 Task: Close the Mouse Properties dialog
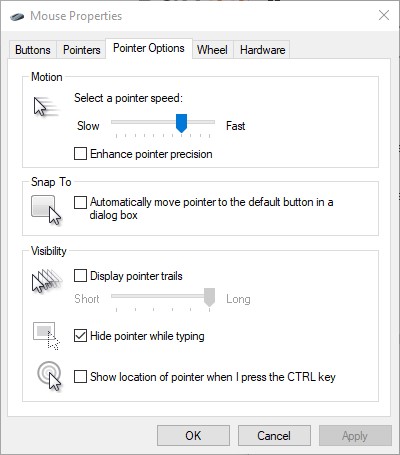click(384, 15)
